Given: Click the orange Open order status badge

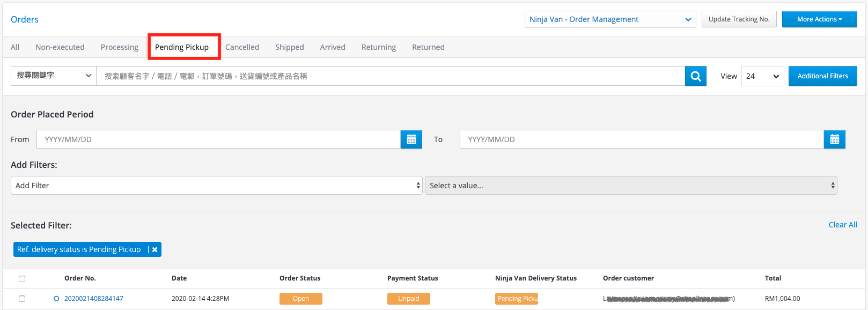Looking at the screenshot, I should point(301,299).
